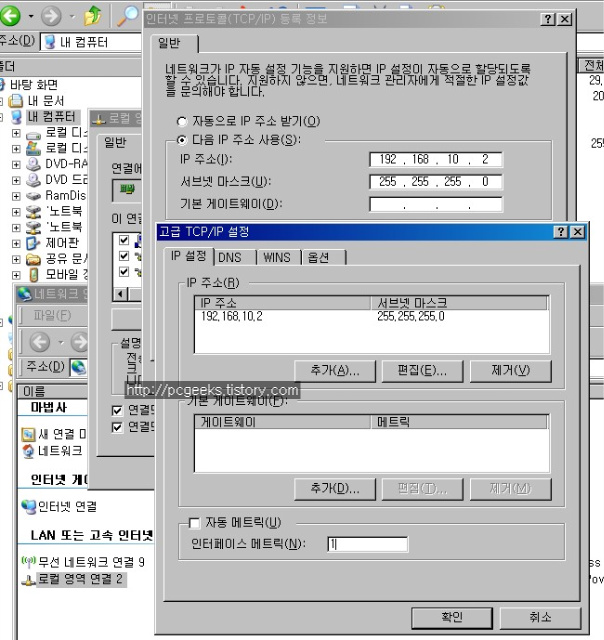Screen dimensions: 604x640
Task: Select 내 문서 folder in tree
Action: pyautogui.click(x=46, y=100)
